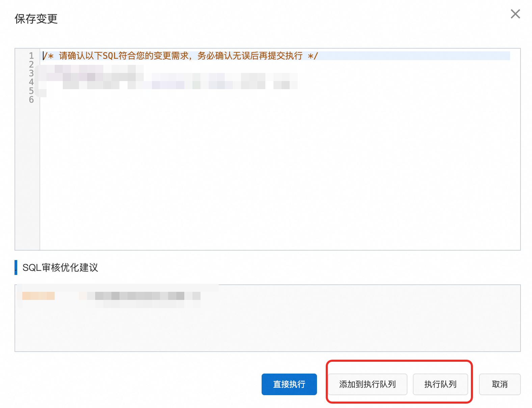Click the 执行队列 button
The width and height of the screenshot is (532, 408).
tap(440, 384)
